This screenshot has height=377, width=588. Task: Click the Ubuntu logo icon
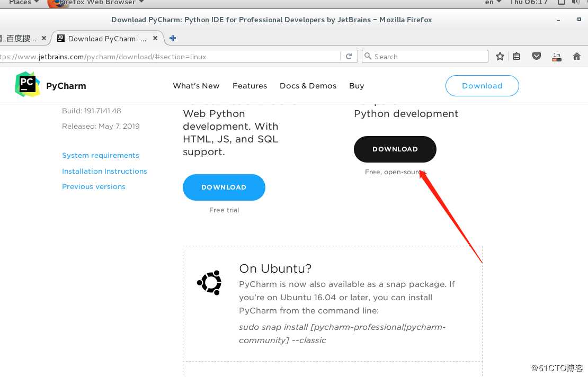tap(209, 283)
